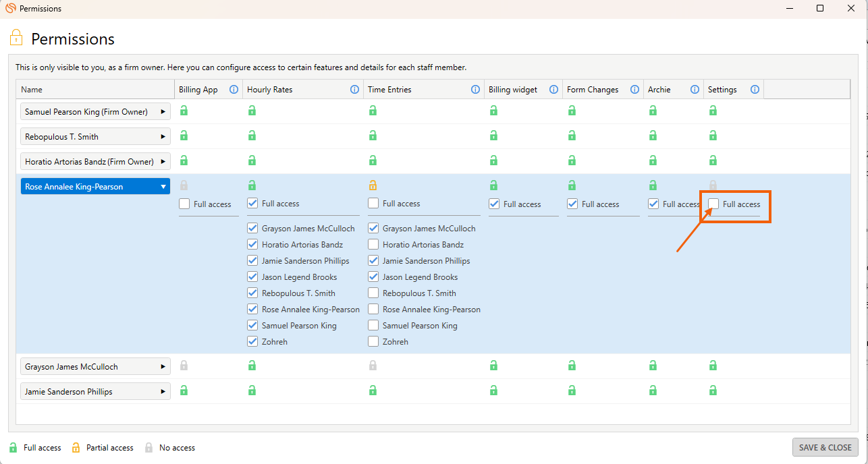Click the Hourly Rates info icon
Viewport: 868px width, 464px height.
click(x=354, y=89)
